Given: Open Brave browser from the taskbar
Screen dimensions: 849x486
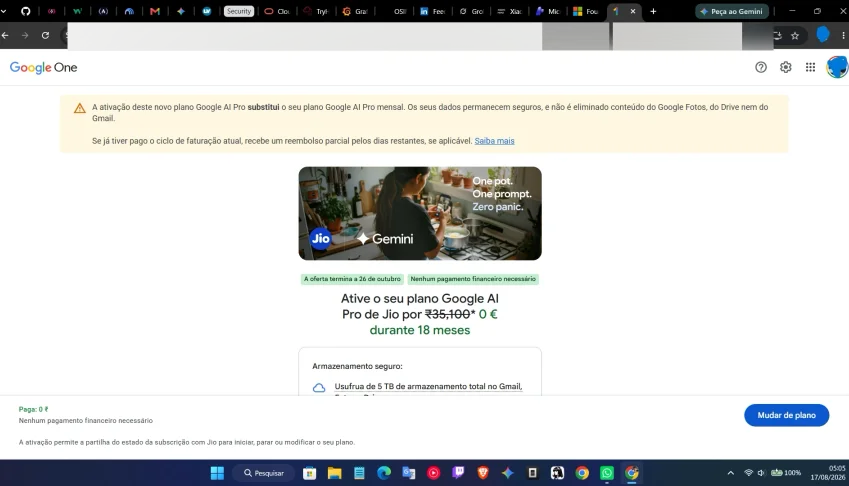Looking at the screenshot, I should tap(483, 473).
